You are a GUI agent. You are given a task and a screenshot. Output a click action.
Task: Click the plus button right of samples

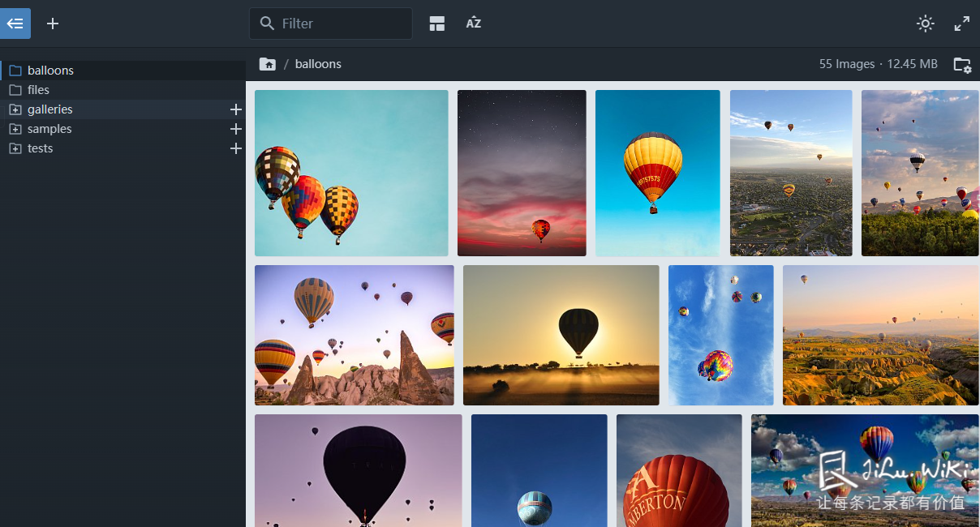click(236, 129)
